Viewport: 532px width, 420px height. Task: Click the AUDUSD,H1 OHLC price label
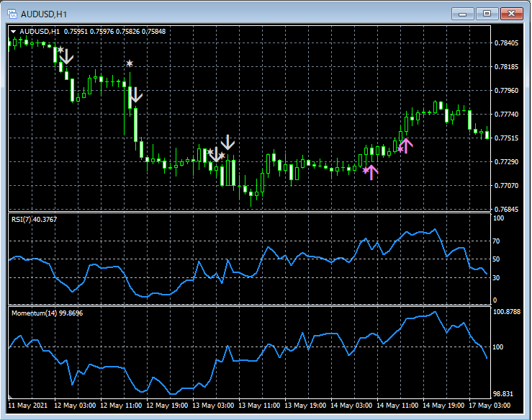[93, 32]
